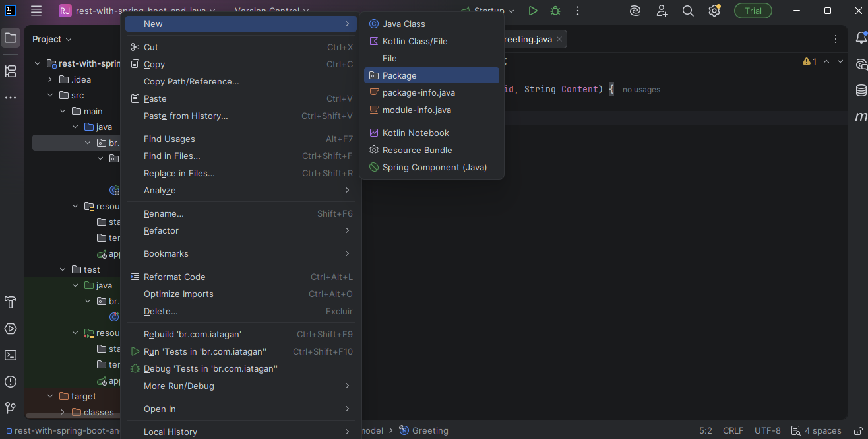Open IDE settings gear icon
868x439 pixels.
pos(714,11)
